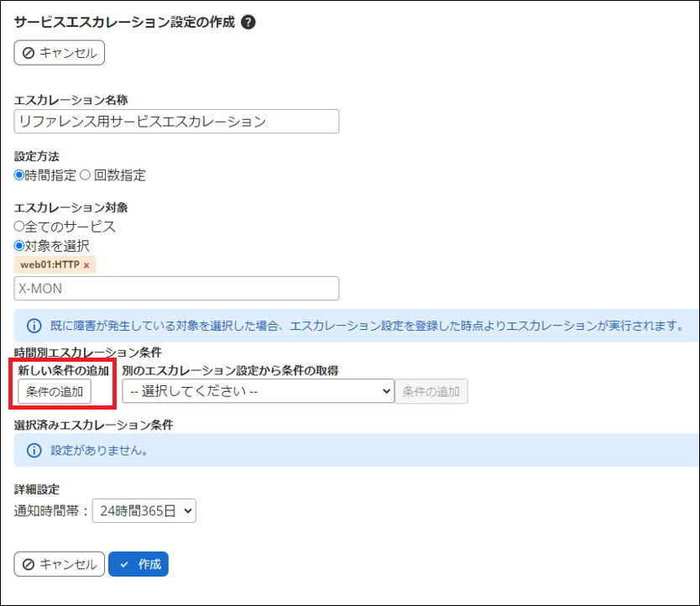This screenshot has height=606, width=700.
Task: Click the top キャンセル button
Action: pos(59,52)
